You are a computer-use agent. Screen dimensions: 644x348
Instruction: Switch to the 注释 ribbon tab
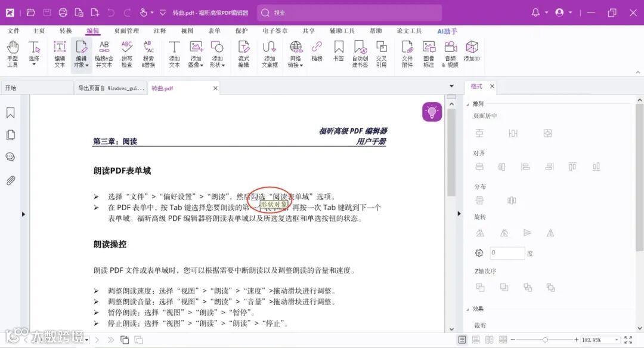(159, 31)
